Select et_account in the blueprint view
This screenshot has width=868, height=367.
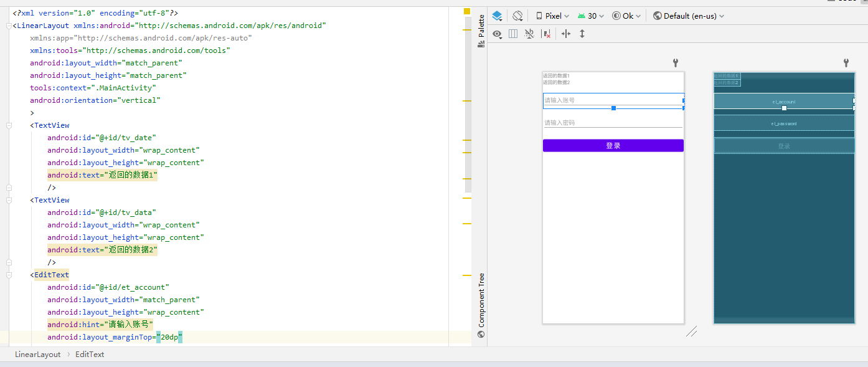tap(784, 101)
